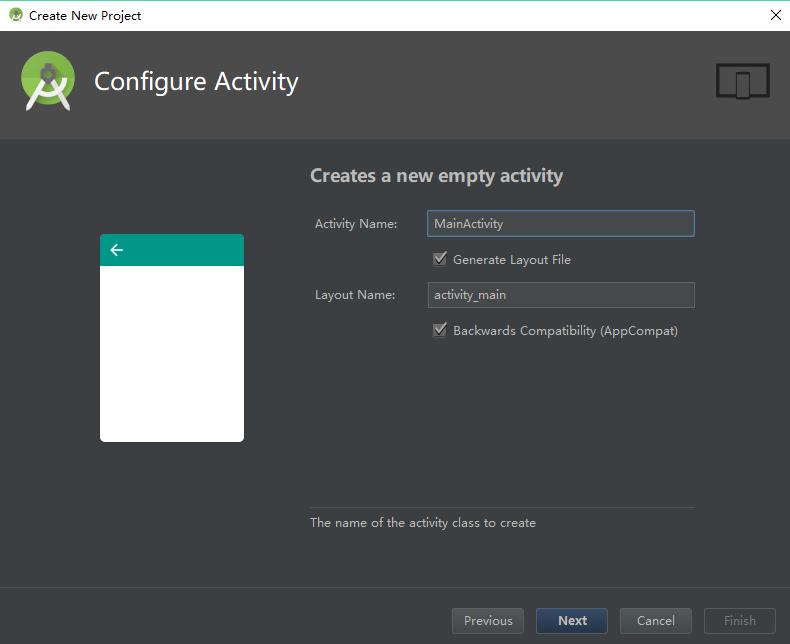Click the Android Studio logo in header
790x644 pixels.
coord(48,81)
